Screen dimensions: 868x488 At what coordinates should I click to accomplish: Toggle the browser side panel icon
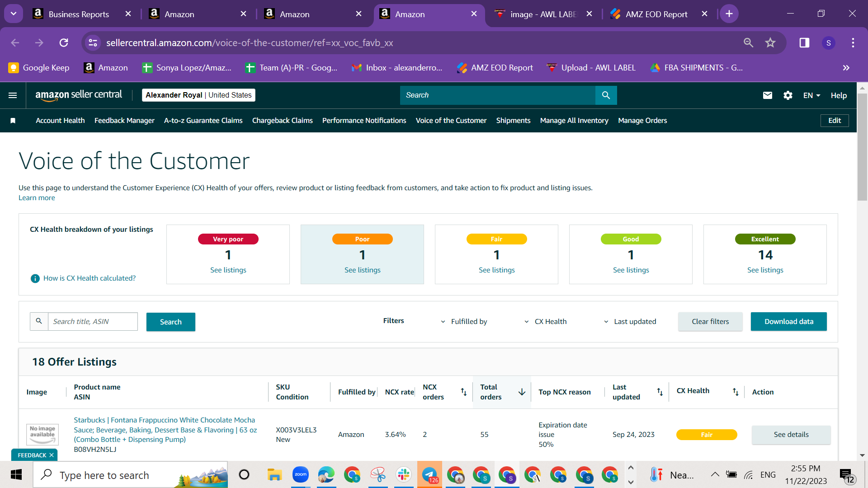(x=804, y=43)
